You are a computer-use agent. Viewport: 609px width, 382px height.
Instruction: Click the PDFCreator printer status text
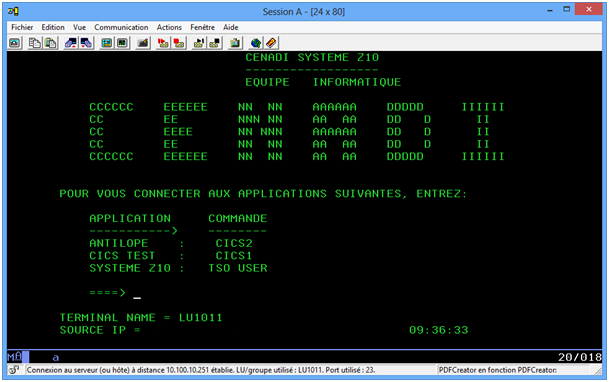pyautogui.click(x=498, y=370)
